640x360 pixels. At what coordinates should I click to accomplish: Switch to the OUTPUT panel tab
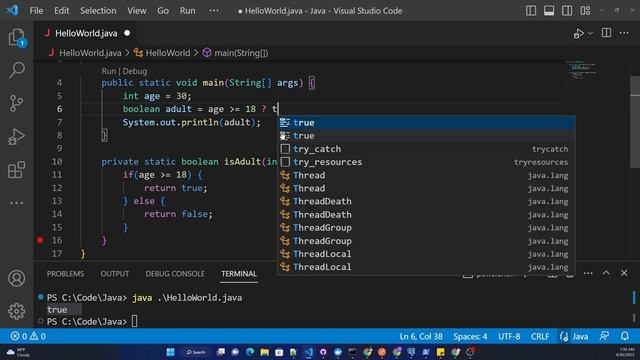[115, 274]
